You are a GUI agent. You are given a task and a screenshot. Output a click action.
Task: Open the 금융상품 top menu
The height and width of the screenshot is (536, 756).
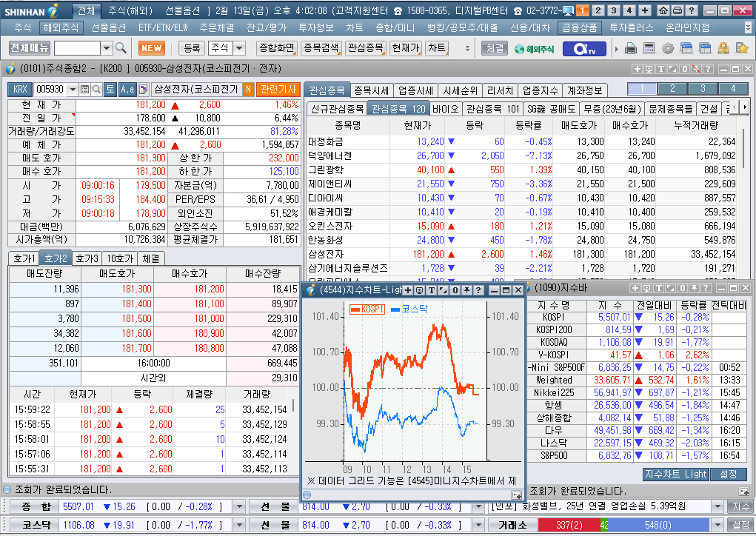click(x=580, y=28)
